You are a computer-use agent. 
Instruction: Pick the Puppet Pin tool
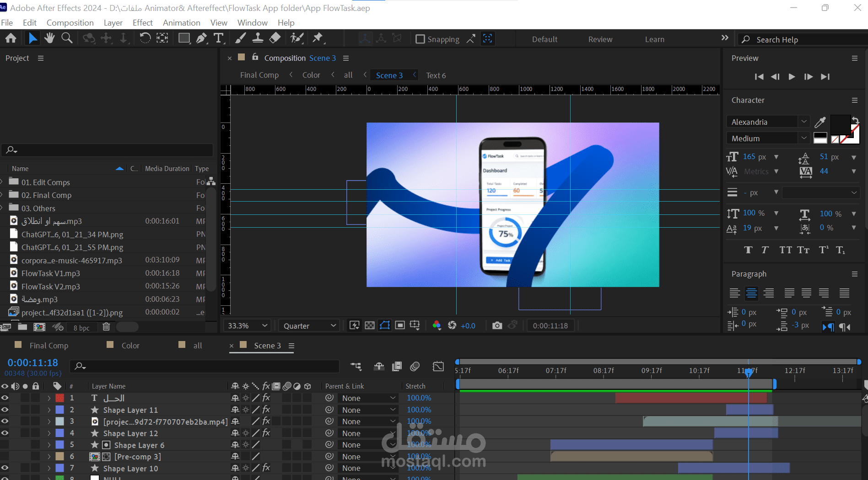318,38
